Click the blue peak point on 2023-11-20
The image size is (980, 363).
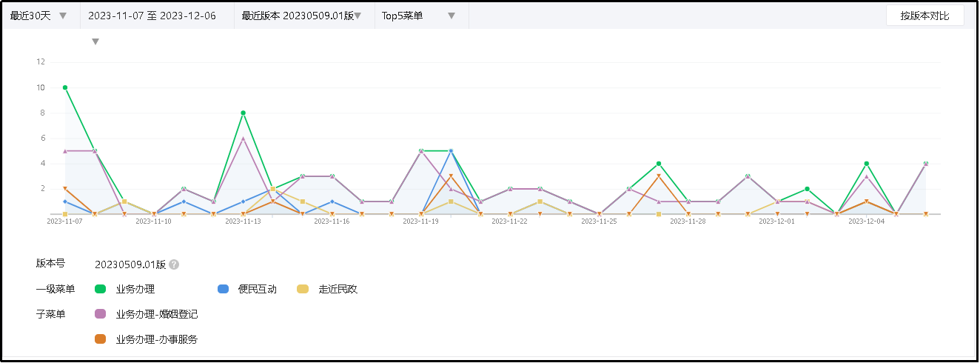[451, 151]
